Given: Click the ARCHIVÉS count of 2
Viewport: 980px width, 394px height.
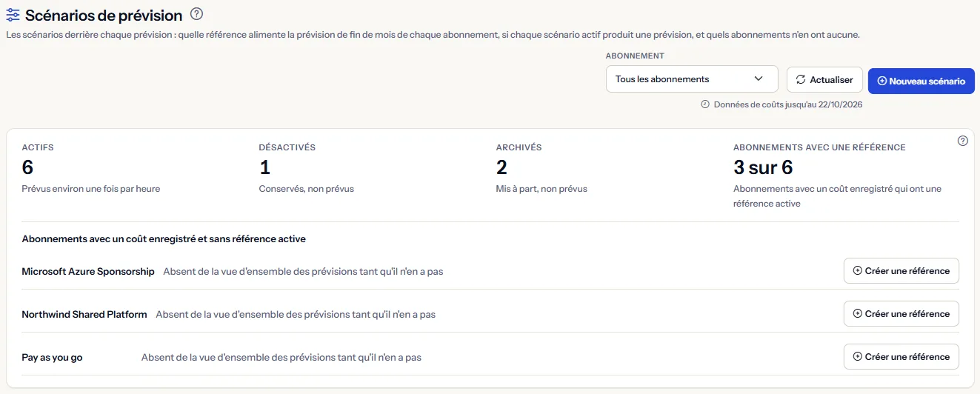Looking at the screenshot, I should [x=502, y=167].
